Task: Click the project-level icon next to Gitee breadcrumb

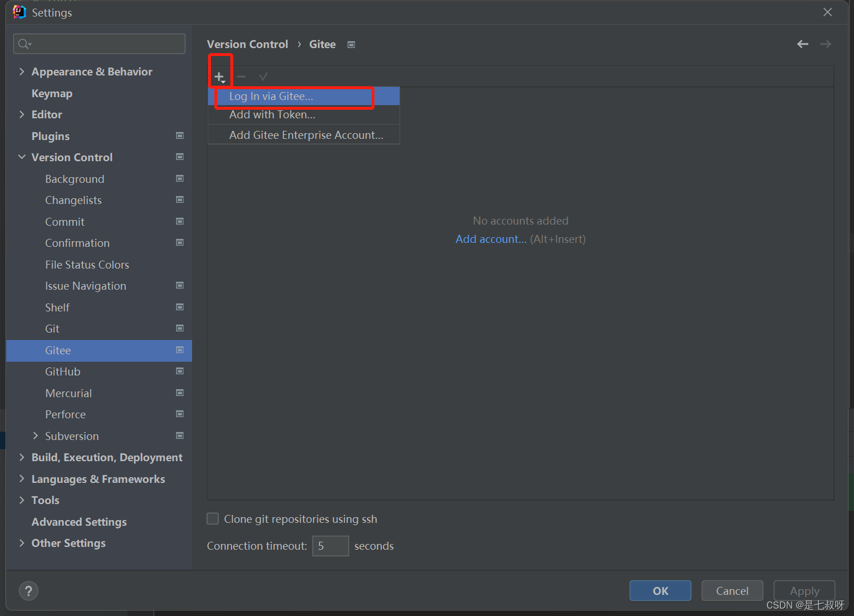Action: point(352,45)
